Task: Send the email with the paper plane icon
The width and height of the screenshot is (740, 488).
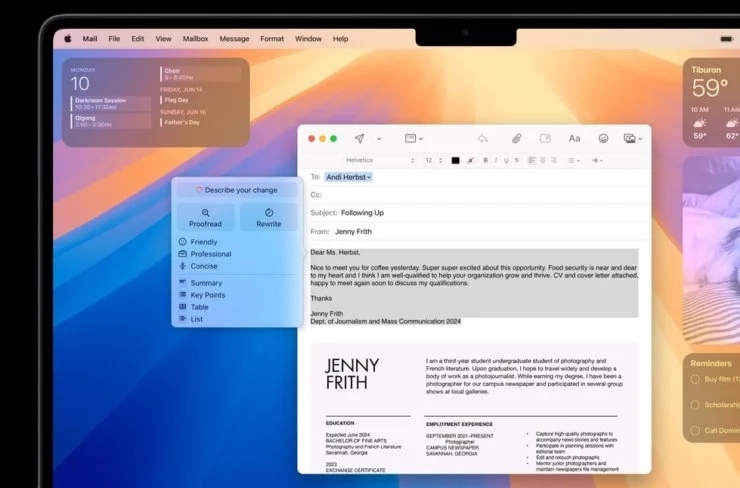Action: pos(359,138)
